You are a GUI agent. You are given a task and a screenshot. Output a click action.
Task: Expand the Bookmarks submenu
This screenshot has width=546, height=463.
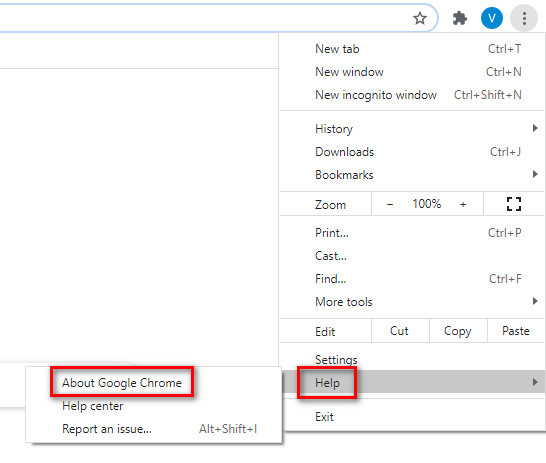click(413, 175)
